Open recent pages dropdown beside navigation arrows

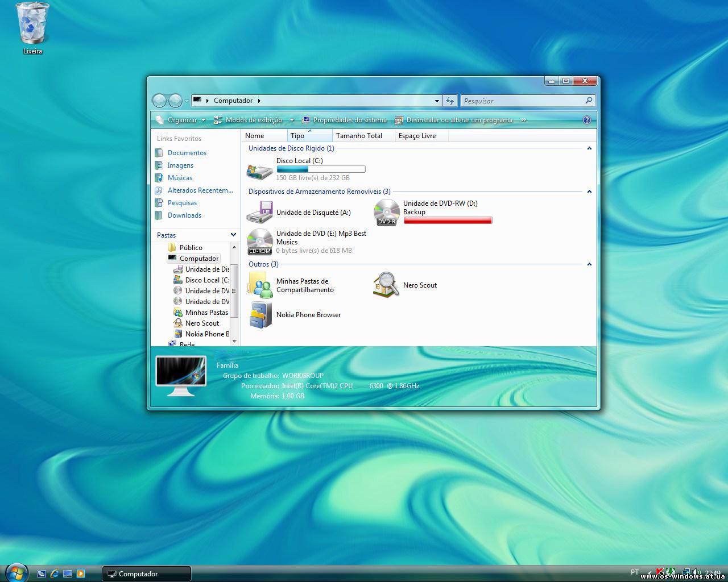187,101
